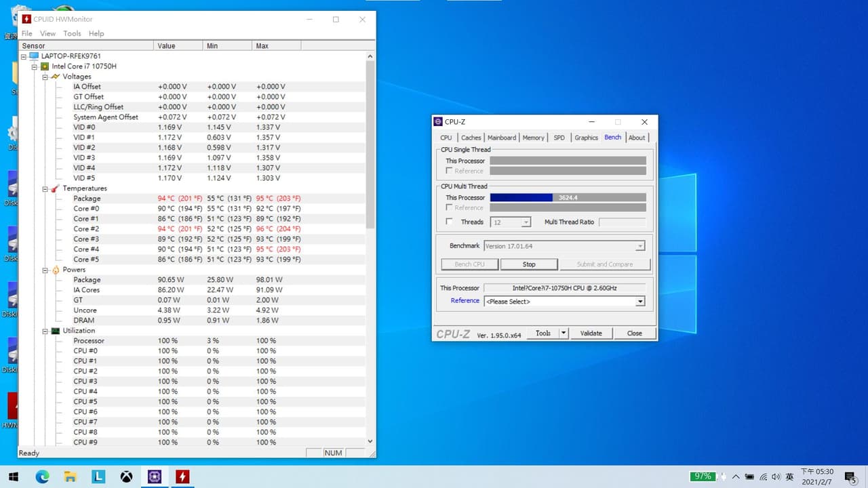
Task: Open File Explorer from the taskbar
Action: click(x=70, y=476)
